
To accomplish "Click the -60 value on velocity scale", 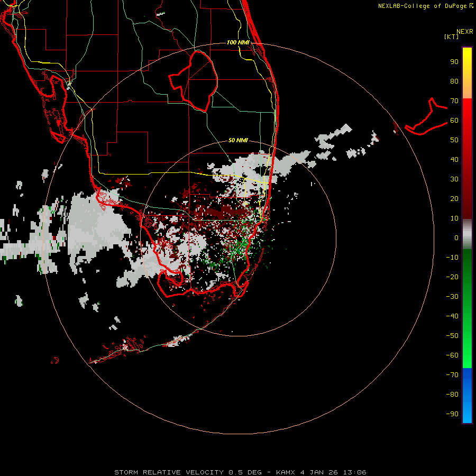I will click(452, 355).
